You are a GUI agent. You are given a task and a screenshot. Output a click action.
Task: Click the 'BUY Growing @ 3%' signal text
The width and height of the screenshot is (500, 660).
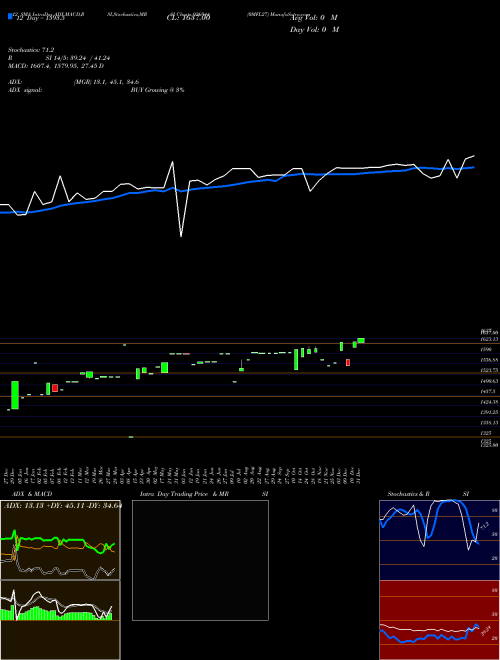point(157,90)
